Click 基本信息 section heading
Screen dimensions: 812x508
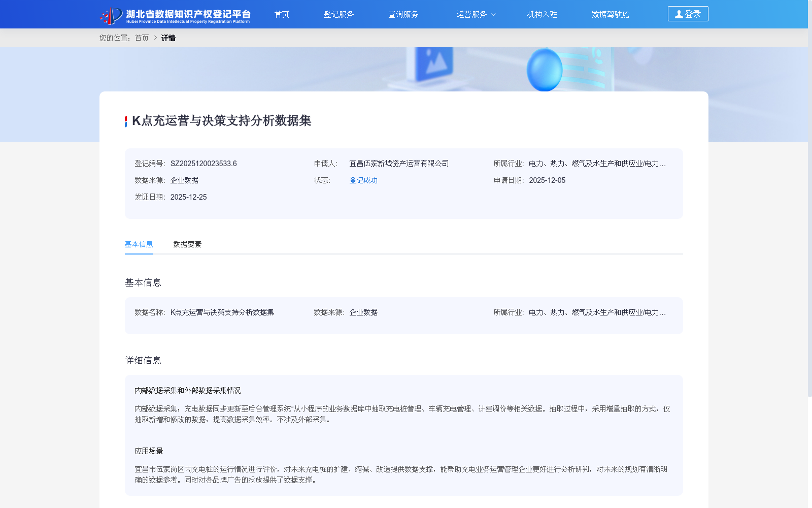click(143, 283)
